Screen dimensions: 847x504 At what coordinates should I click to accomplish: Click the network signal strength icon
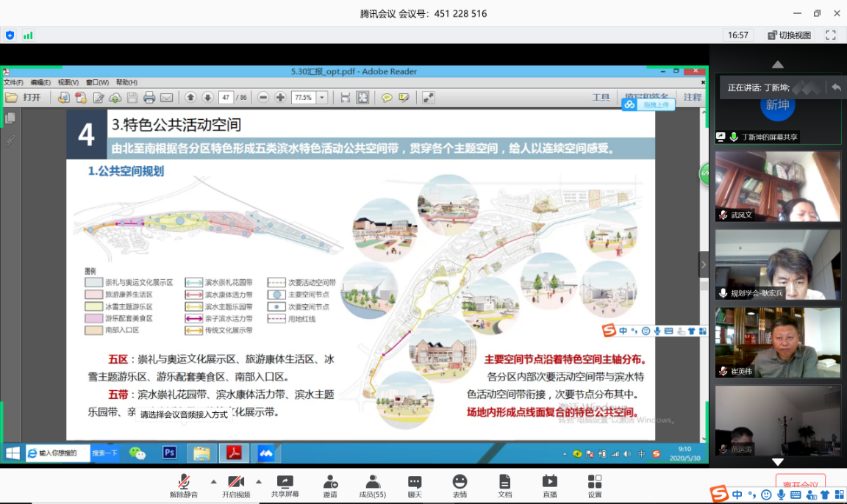point(28,35)
